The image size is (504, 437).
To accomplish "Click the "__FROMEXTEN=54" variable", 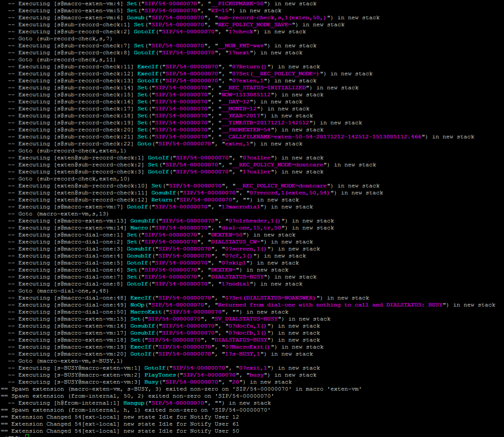I will click(x=248, y=130).
